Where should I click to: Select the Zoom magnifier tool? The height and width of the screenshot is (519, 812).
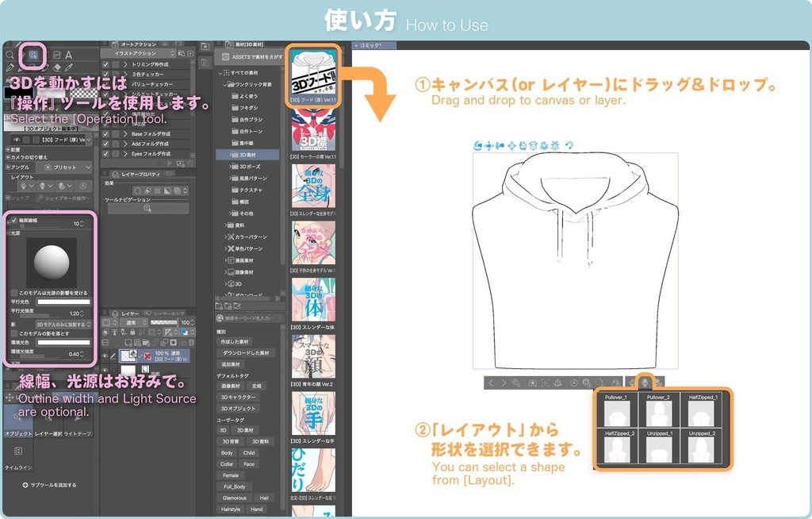(x=11, y=55)
